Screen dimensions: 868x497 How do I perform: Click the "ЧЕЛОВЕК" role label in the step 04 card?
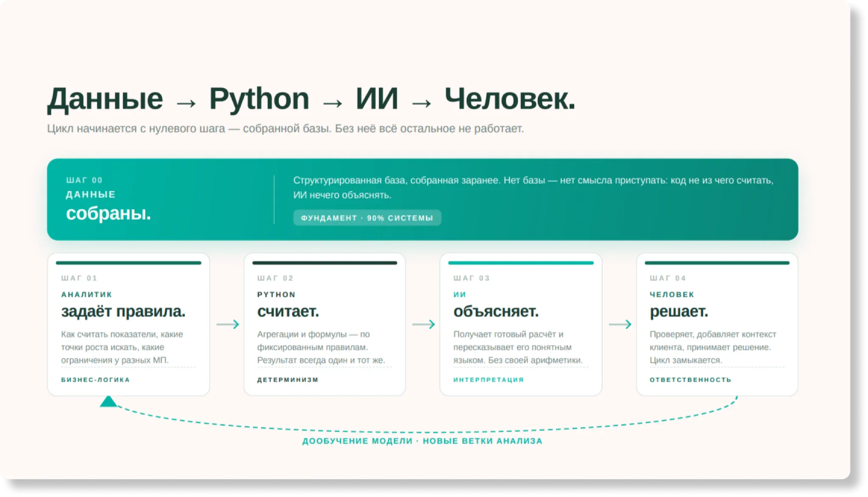click(672, 294)
